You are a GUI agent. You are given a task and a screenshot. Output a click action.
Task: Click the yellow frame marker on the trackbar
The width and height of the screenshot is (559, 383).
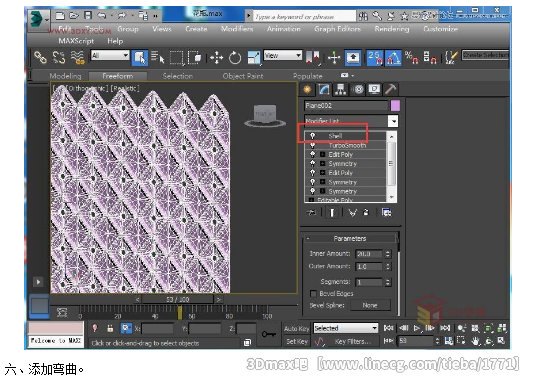click(180, 313)
